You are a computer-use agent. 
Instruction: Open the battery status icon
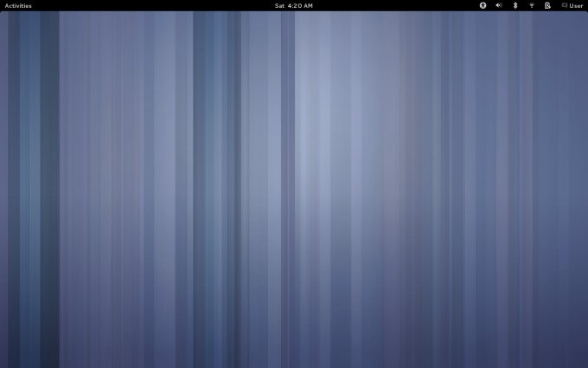click(547, 5)
